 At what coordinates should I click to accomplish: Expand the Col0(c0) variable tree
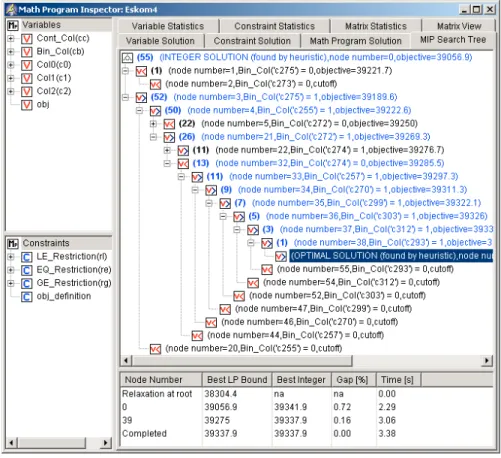[x=11, y=65]
